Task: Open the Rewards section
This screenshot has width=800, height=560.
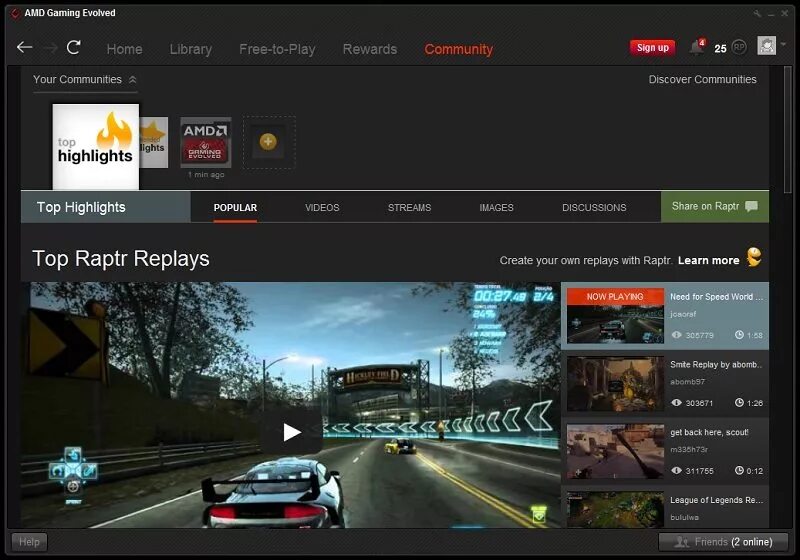Action: point(369,49)
